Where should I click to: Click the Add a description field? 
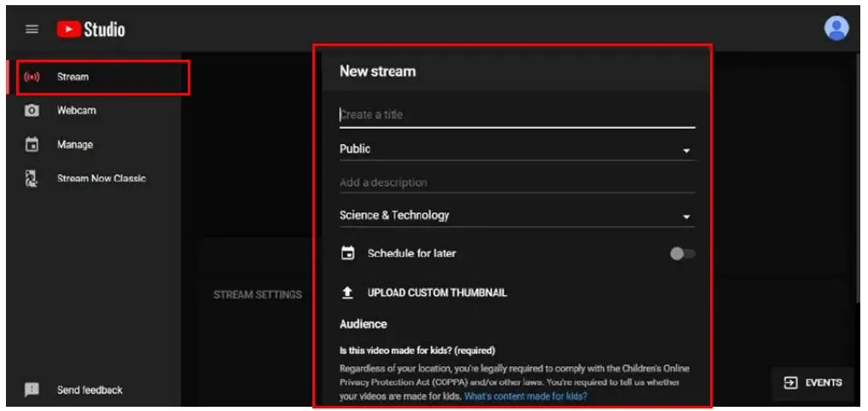coord(516,182)
